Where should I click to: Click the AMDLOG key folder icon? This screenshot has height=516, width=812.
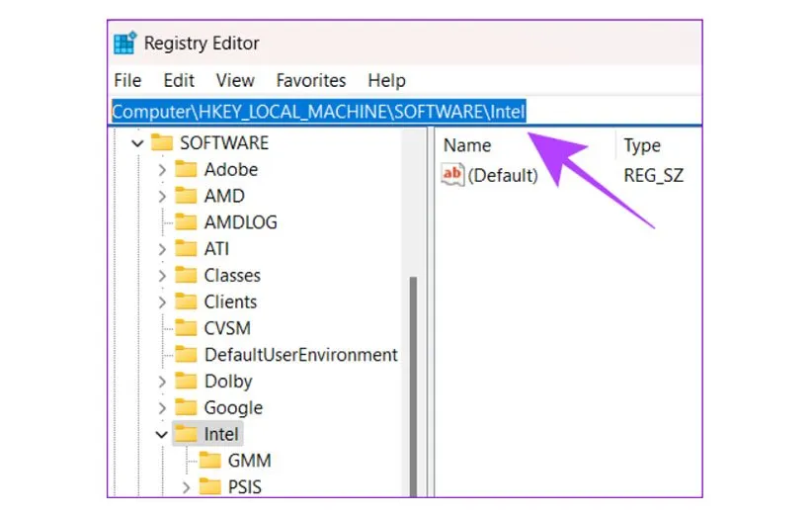click(x=187, y=222)
